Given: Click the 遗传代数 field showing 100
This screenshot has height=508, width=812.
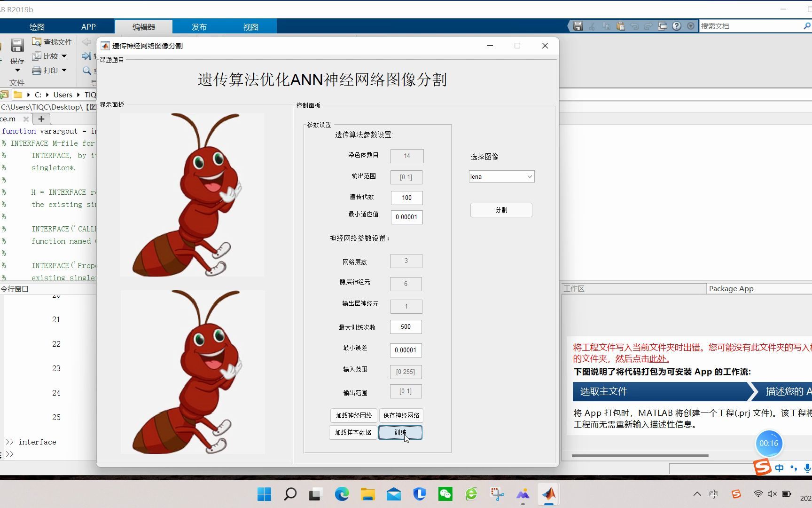Looking at the screenshot, I should coord(406,198).
